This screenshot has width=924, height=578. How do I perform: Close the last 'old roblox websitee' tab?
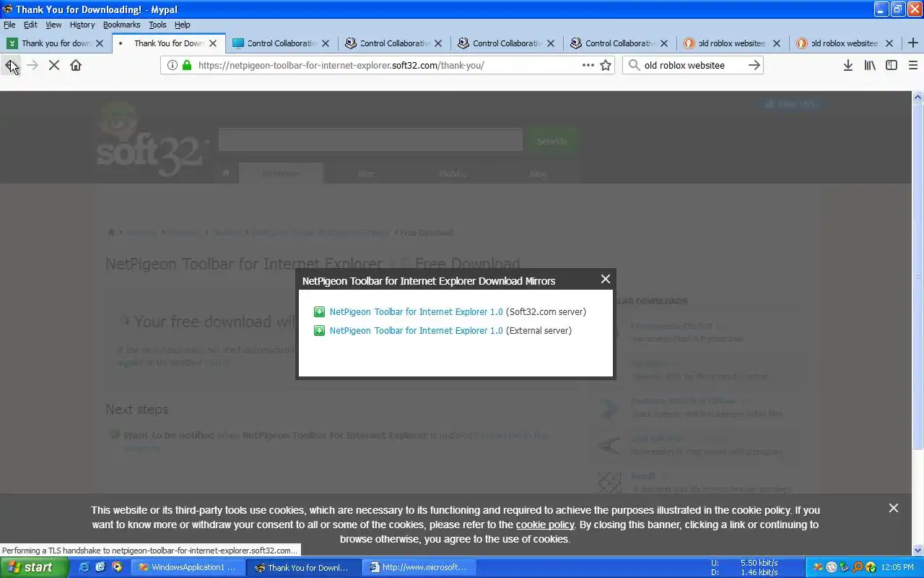pyautogui.click(x=889, y=43)
